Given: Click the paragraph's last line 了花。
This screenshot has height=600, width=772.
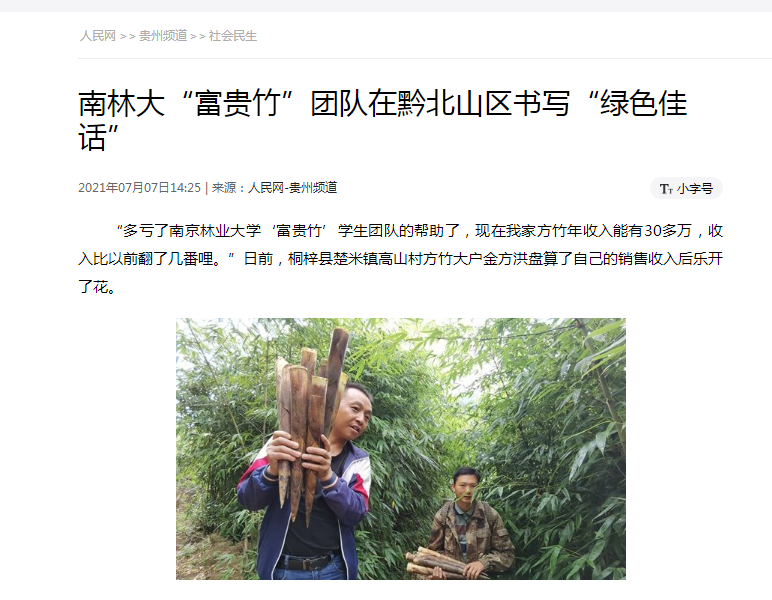Looking at the screenshot, I should coord(97,286).
